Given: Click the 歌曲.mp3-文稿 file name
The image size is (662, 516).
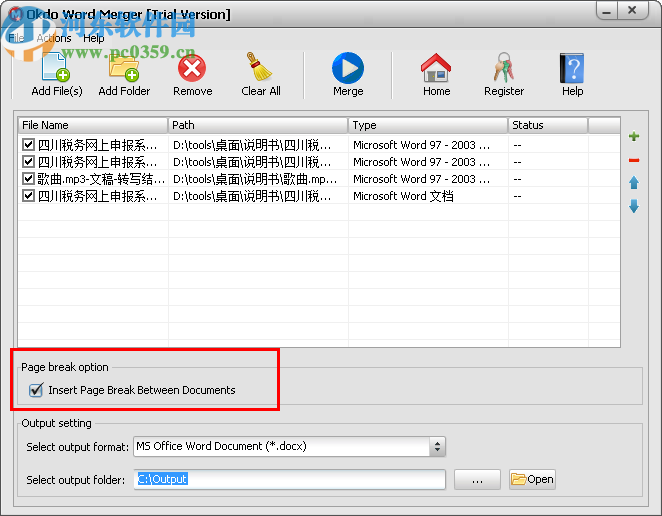Looking at the screenshot, I should [x=101, y=179].
